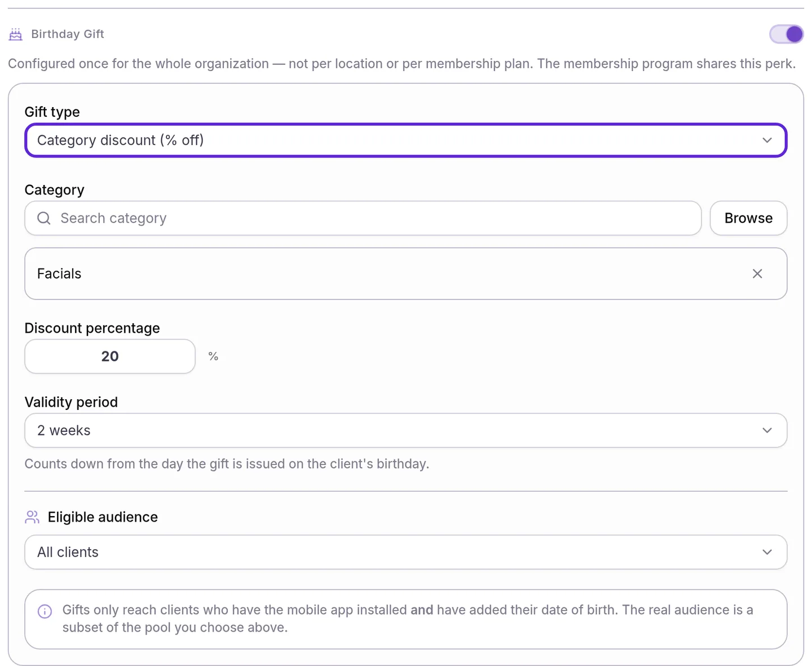Click the percent sign beside discount

coord(213,356)
